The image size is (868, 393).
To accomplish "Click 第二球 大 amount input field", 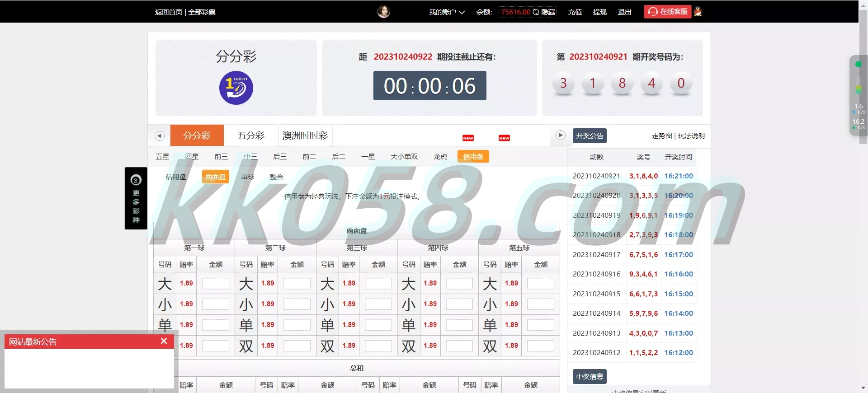I will coord(297,283).
